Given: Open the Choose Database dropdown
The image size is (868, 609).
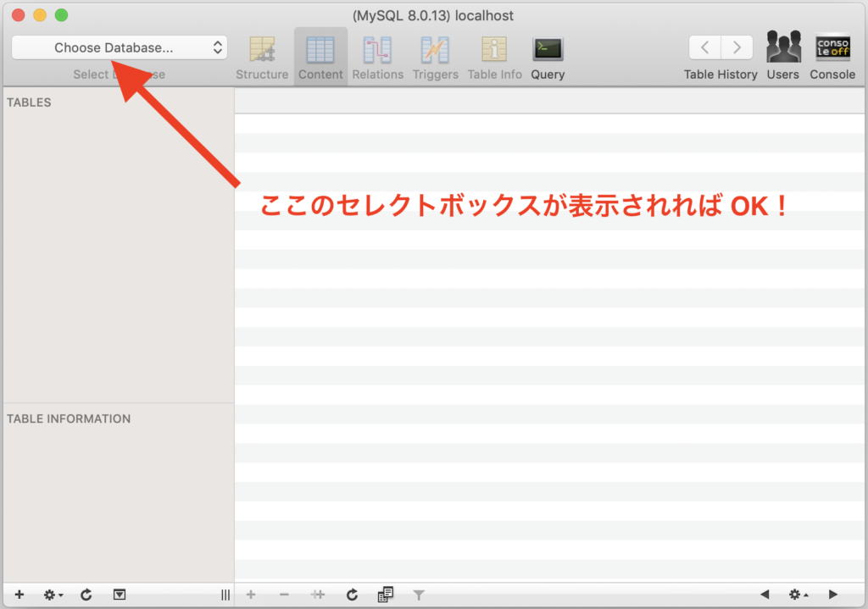Looking at the screenshot, I should [120, 48].
